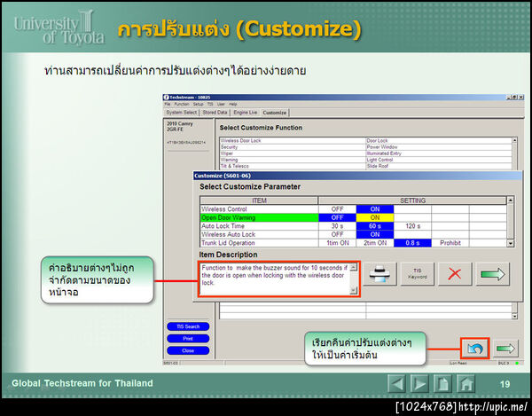Set Open Door Warning to ON
Viewport: 532px width, 416px height.
coord(375,217)
